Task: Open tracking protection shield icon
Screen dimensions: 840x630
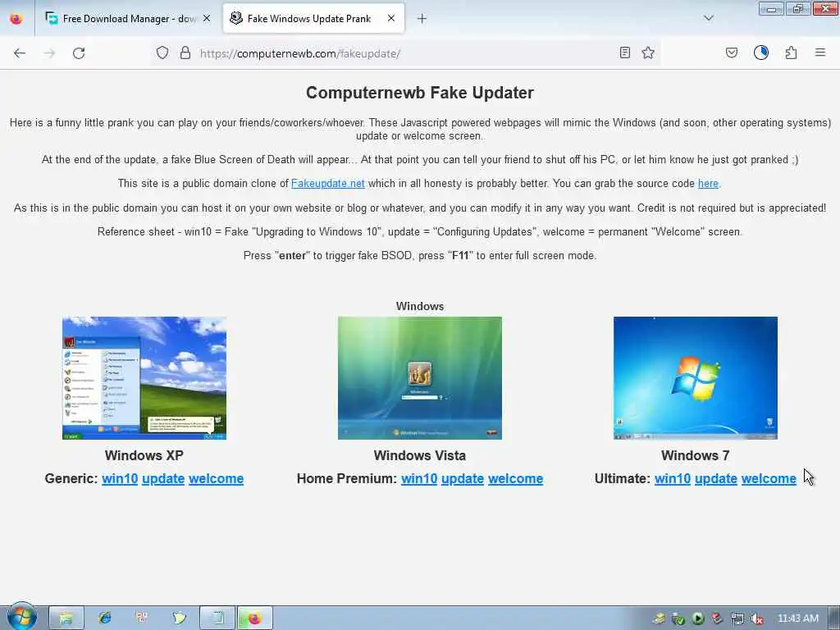Action: pos(162,52)
